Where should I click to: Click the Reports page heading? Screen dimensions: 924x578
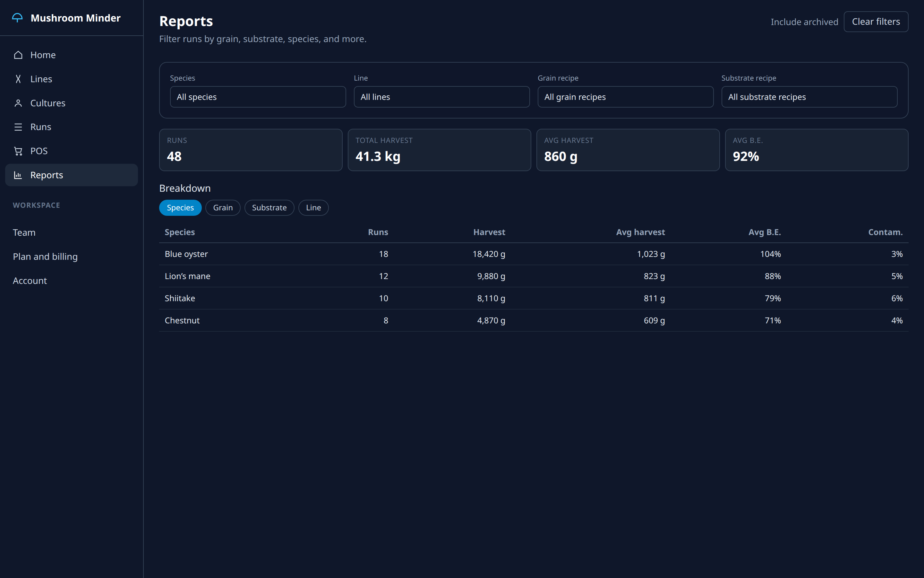click(186, 22)
